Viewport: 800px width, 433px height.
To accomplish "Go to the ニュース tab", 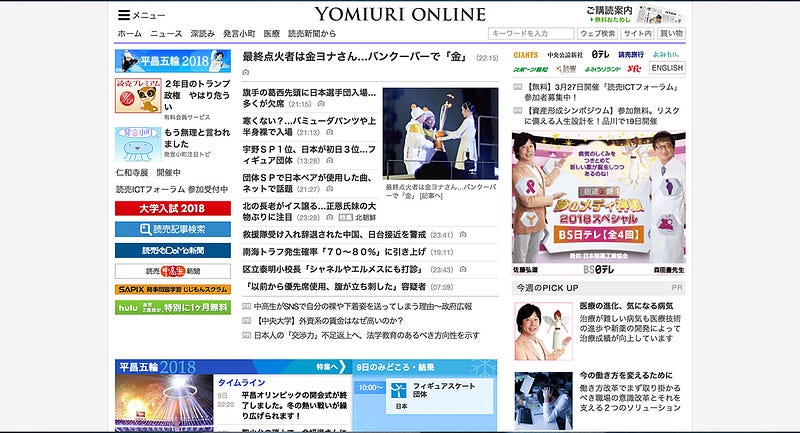I will tap(166, 34).
